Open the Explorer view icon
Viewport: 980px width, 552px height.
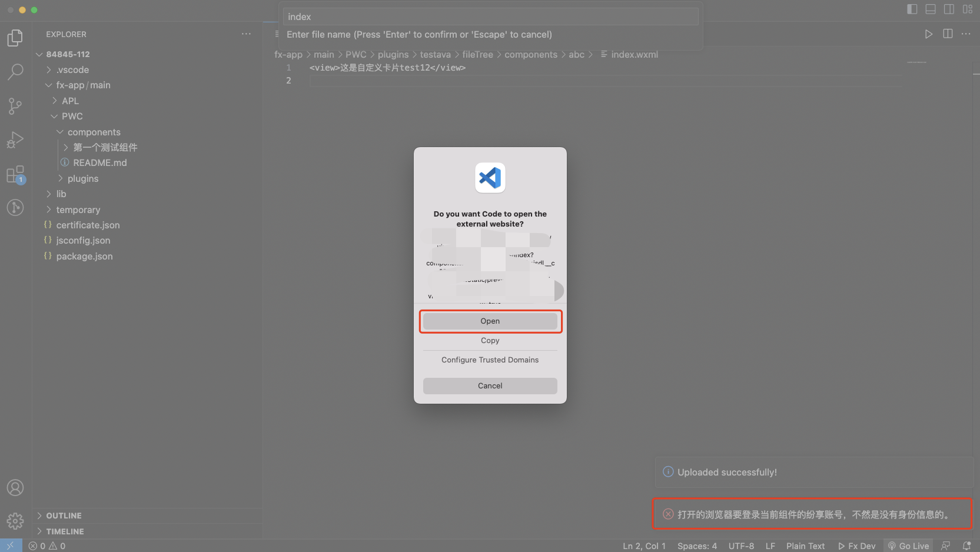pos(15,38)
